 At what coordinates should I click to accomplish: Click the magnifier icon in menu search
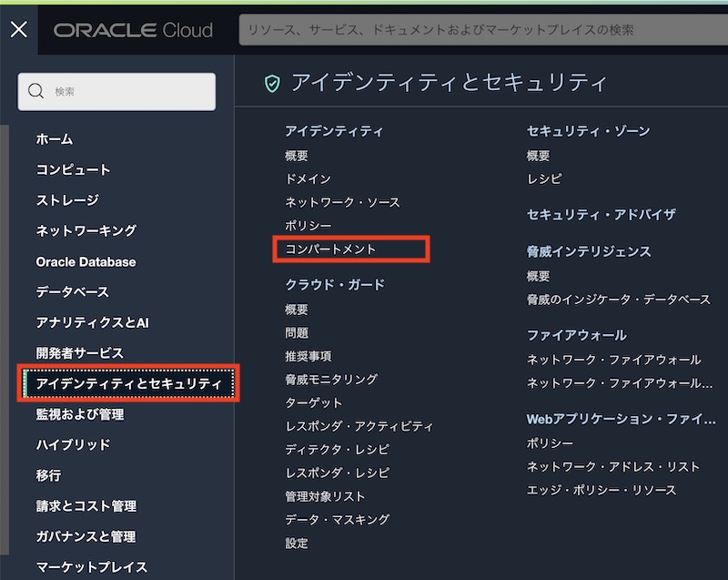pyautogui.click(x=36, y=91)
